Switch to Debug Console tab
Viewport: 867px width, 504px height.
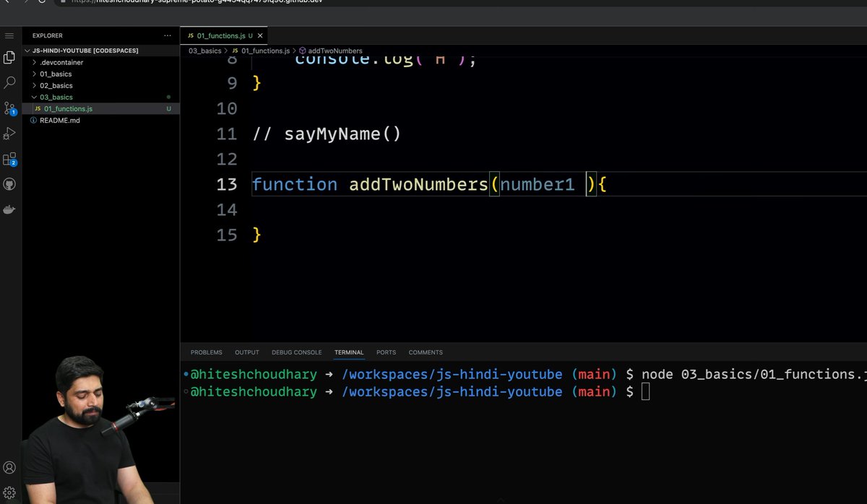pyautogui.click(x=296, y=352)
